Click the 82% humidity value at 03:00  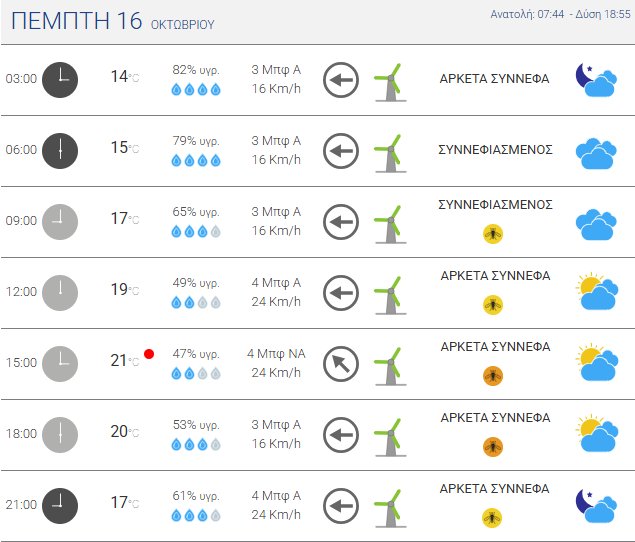(x=196, y=70)
